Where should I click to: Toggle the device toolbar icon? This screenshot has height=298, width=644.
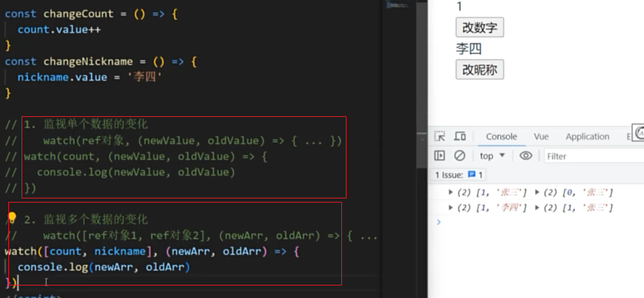[x=460, y=136]
